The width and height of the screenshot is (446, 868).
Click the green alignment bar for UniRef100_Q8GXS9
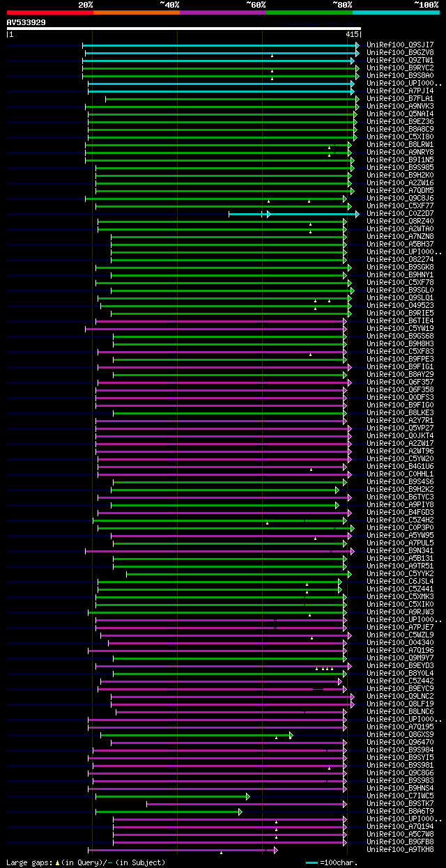click(197, 735)
